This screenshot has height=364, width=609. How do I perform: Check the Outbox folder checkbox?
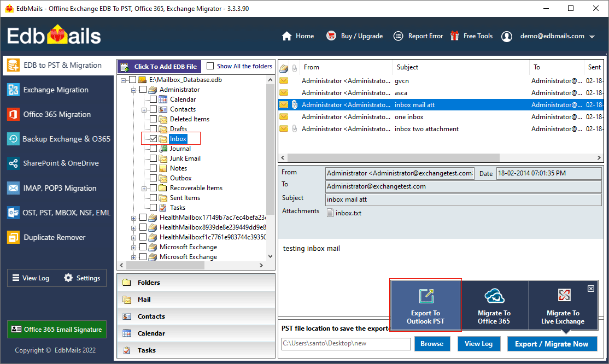click(154, 178)
